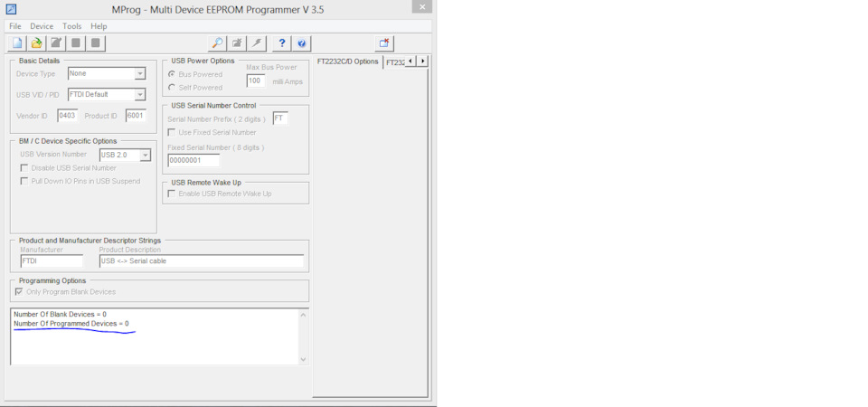This screenshot has width=868, height=407.
Task: Click the round blue About icon
Action: click(301, 43)
